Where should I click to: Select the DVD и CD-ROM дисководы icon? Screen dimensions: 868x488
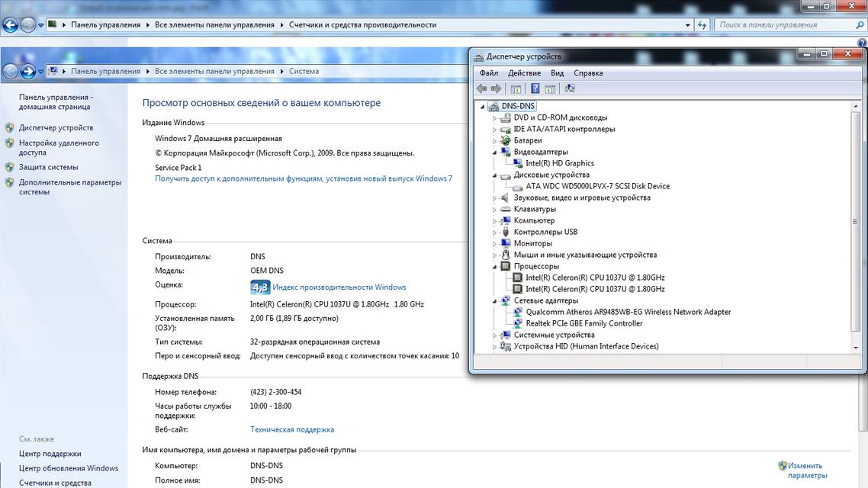(506, 118)
